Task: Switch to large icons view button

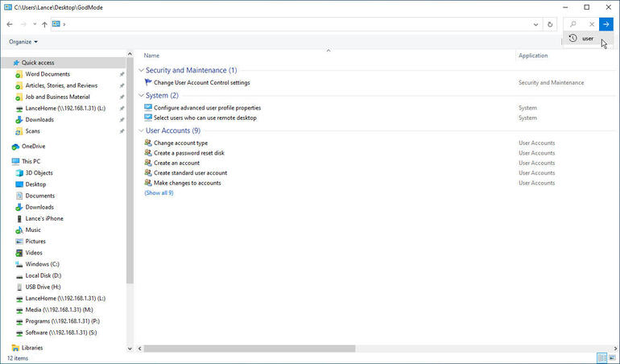Action: [613, 358]
